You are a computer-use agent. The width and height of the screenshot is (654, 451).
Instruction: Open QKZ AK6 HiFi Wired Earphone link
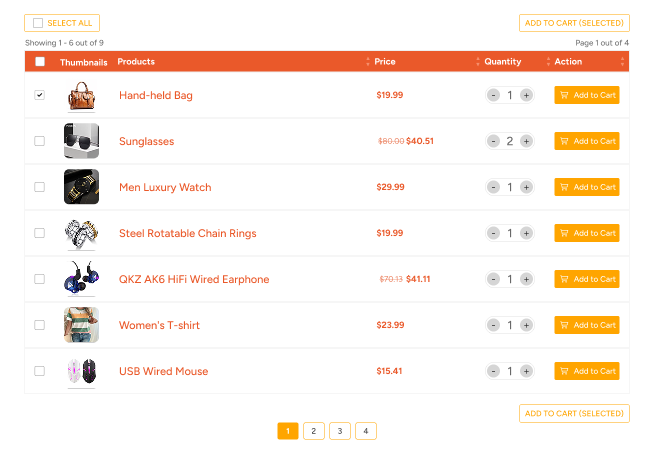(194, 279)
